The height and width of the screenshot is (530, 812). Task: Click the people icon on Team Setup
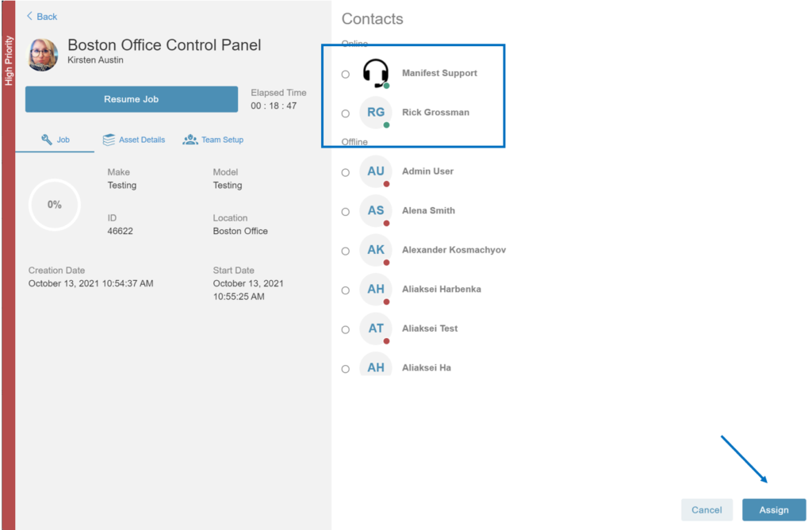[x=190, y=140]
